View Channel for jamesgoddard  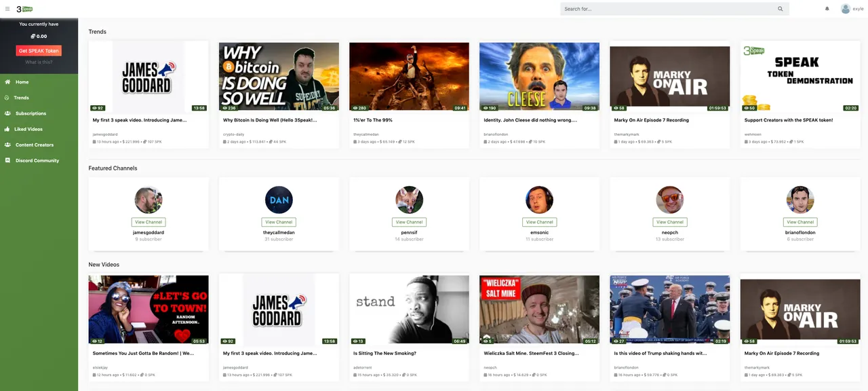tap(149, 222)
